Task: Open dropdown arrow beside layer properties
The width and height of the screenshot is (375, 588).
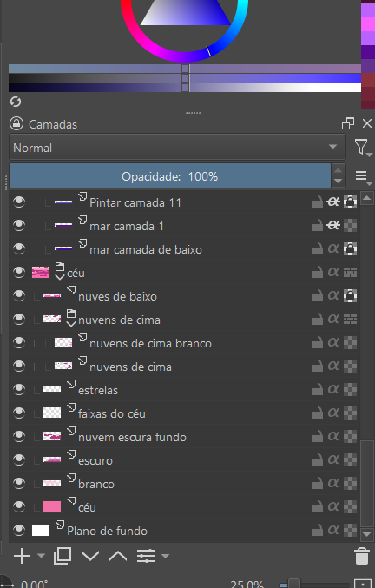Action: [165, 556]
